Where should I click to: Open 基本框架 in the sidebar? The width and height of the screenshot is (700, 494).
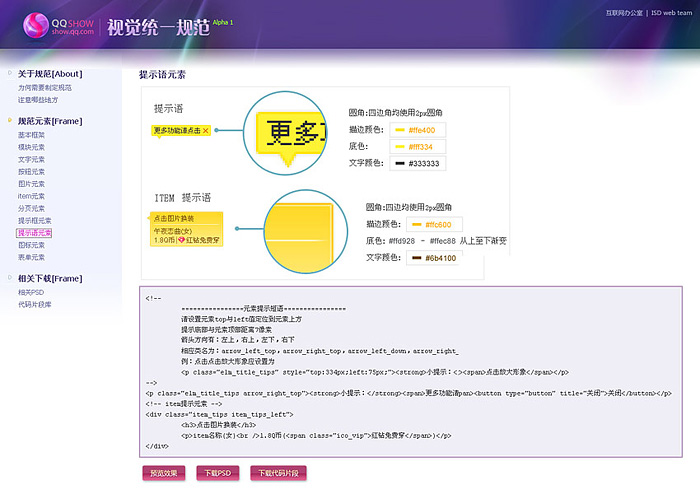[31, 135]
